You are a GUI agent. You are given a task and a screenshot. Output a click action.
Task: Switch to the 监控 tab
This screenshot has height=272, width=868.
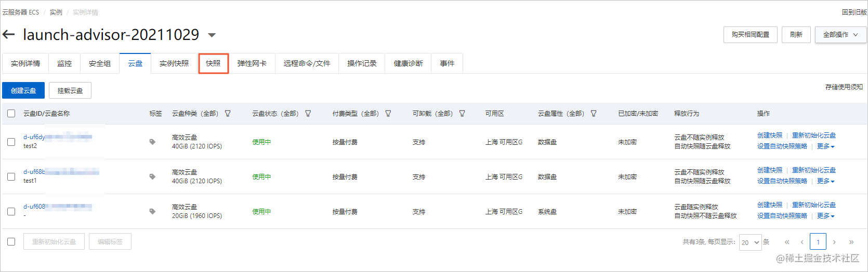[x=64, y=63]
